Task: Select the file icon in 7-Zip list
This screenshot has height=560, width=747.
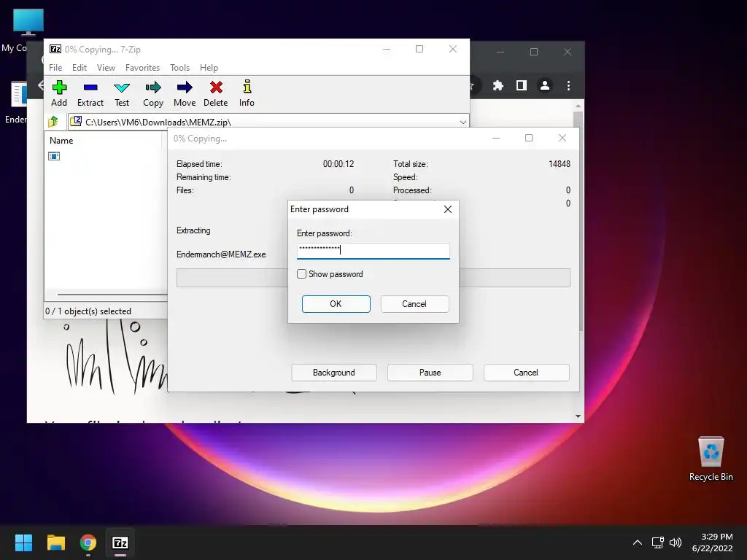Action: tap(54, 156)
